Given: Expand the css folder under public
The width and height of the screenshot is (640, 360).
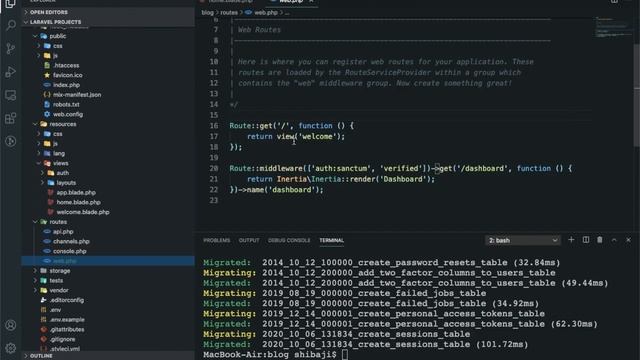Looking at the screenshot, I should (x=58, y=46).
